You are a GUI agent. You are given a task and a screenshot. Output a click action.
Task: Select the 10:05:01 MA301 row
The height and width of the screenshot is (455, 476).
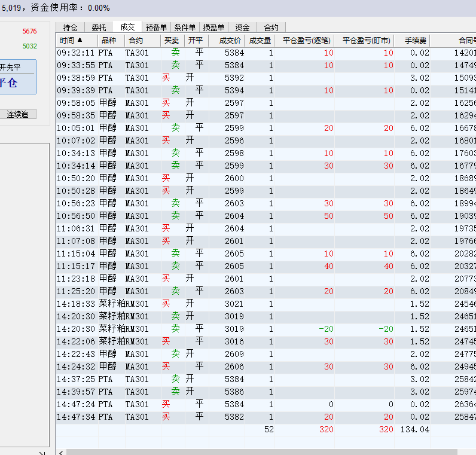pos(266,128)
